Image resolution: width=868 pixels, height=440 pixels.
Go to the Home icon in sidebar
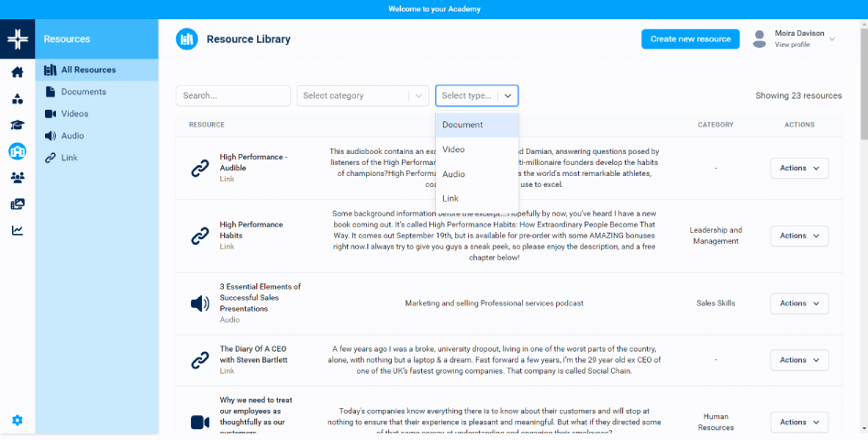pos(17,72)
